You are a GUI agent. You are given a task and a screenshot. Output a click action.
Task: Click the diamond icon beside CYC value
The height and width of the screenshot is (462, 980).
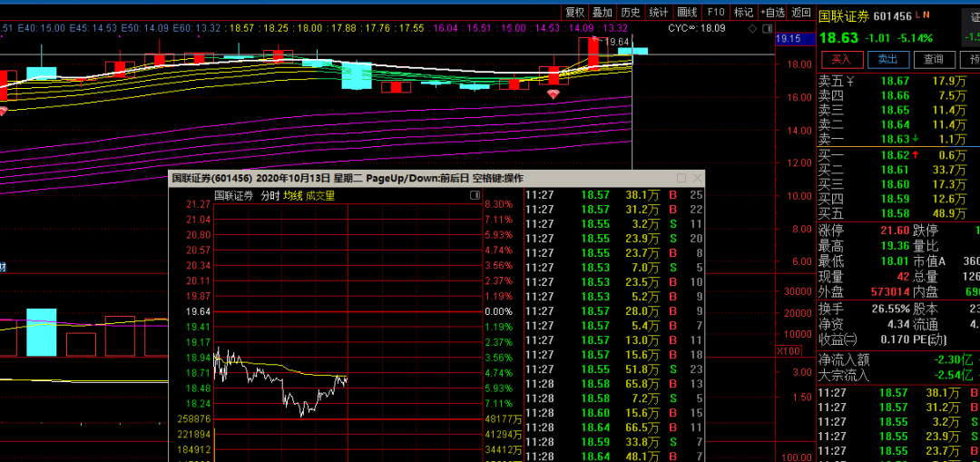point(751,29)
